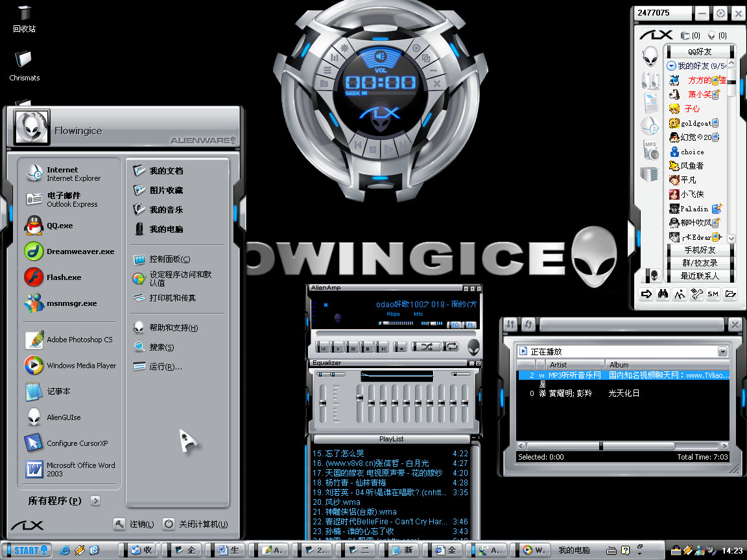
Task: Click Internet Explorer quick launch icon in taskbar
Action: (64, 550)
